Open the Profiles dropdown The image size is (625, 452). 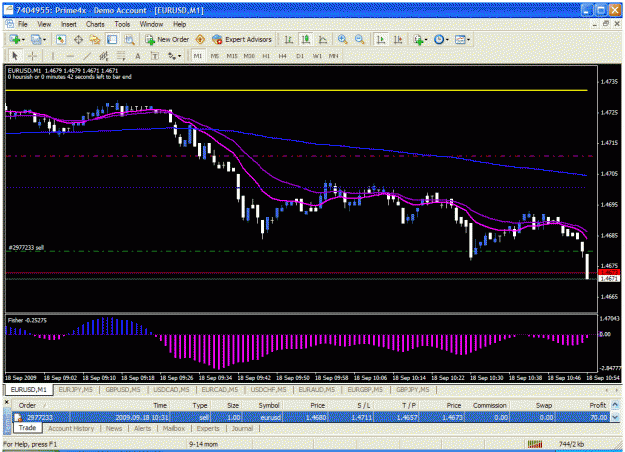[x=38, y=39]
